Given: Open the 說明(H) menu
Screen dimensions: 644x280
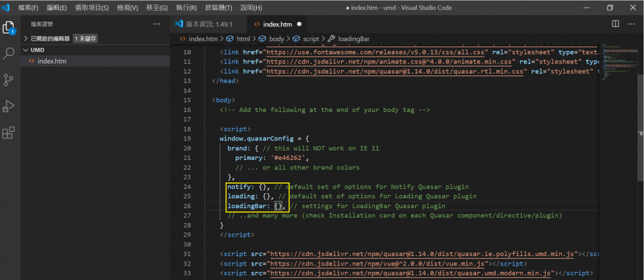Looking at the screenshot, I should pyautogui.click(x=251, y=8).
